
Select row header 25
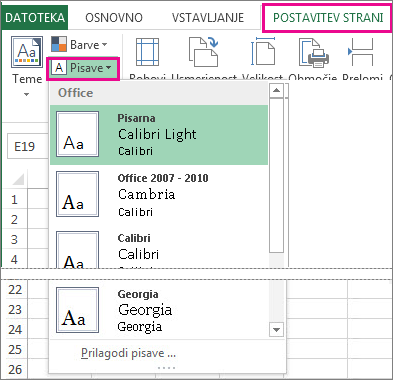15,349
